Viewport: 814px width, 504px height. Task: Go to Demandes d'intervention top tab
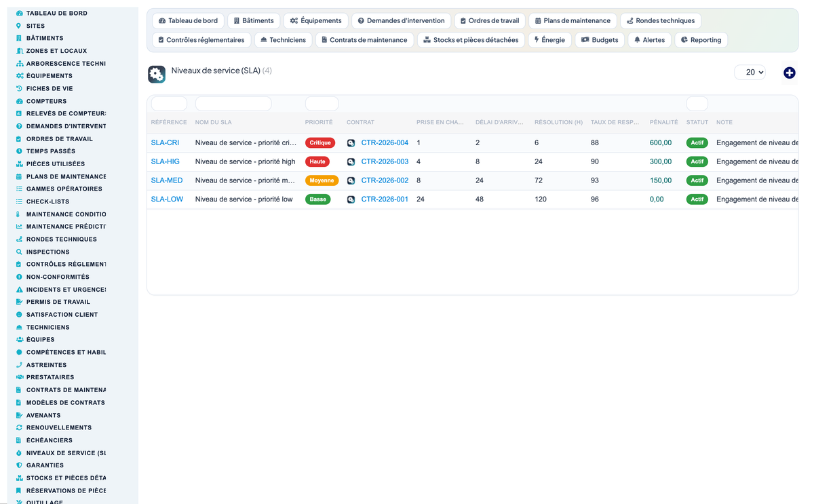click(402, 21)
